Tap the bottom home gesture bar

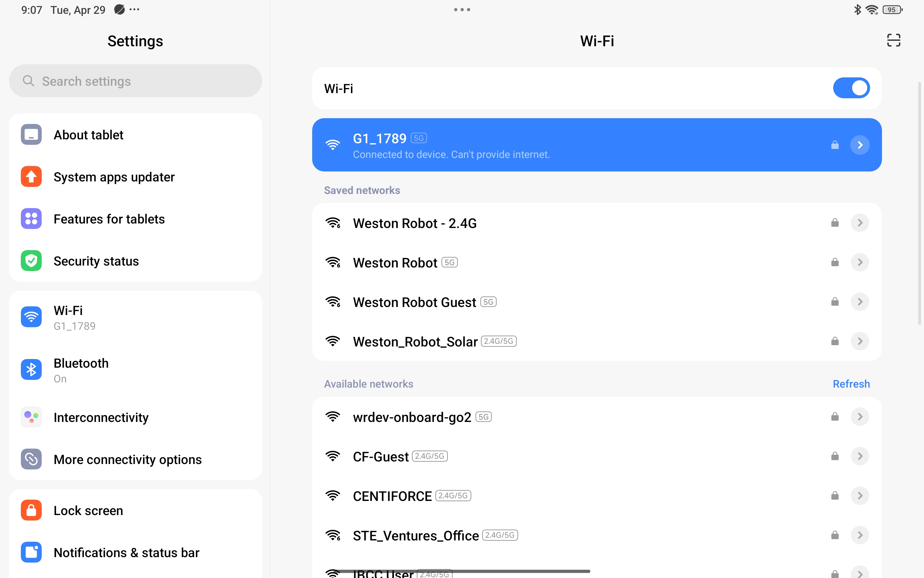[x=462, y=571]
